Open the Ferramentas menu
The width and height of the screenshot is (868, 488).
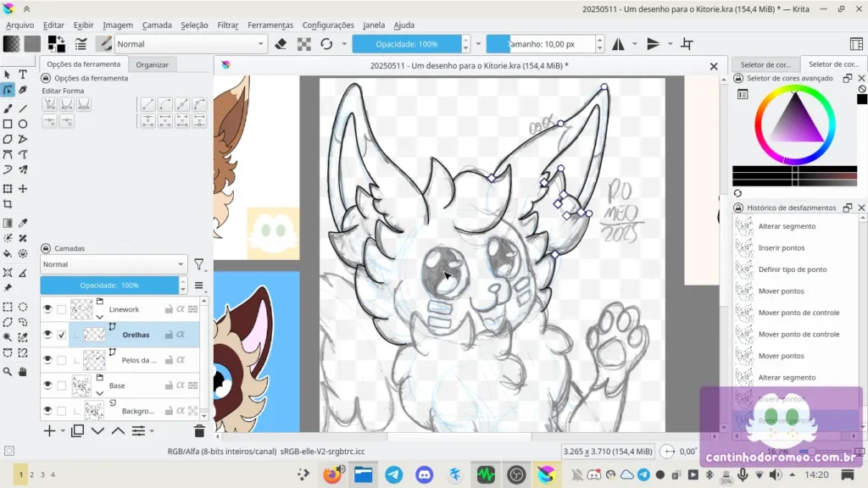(x=270, y=25)
